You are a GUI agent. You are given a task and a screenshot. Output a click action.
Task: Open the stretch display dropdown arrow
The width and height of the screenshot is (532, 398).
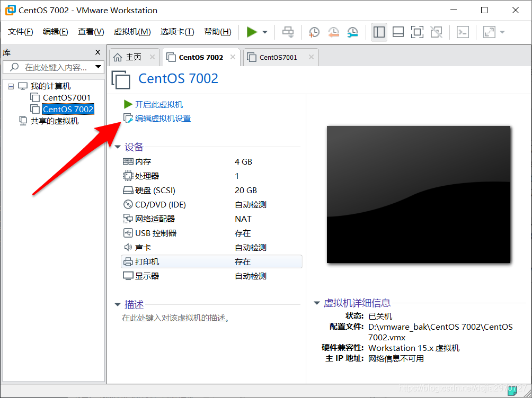point(502,32)
